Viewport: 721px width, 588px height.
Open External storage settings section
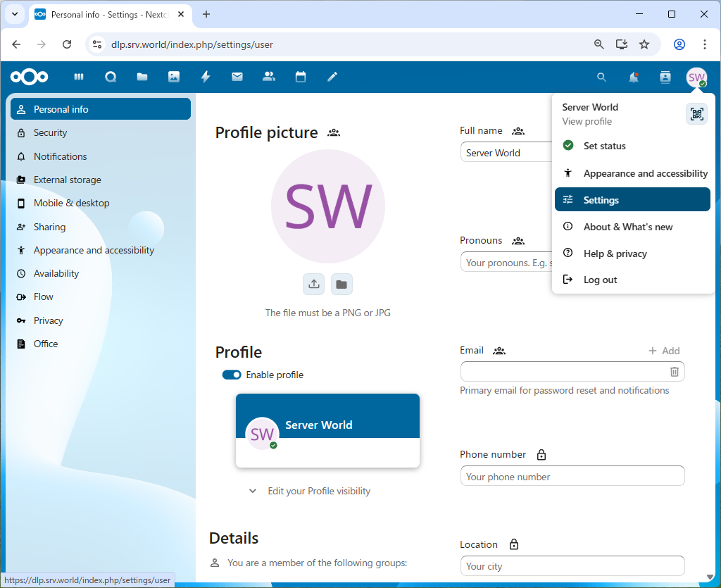click(x=101, y=180)
